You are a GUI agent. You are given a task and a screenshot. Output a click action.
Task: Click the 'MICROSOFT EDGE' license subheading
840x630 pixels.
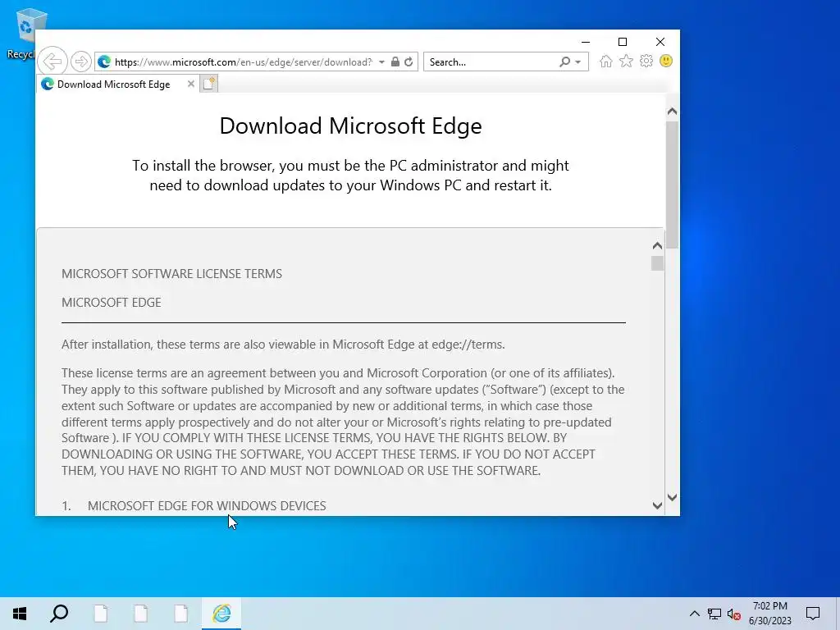[111, 303]
